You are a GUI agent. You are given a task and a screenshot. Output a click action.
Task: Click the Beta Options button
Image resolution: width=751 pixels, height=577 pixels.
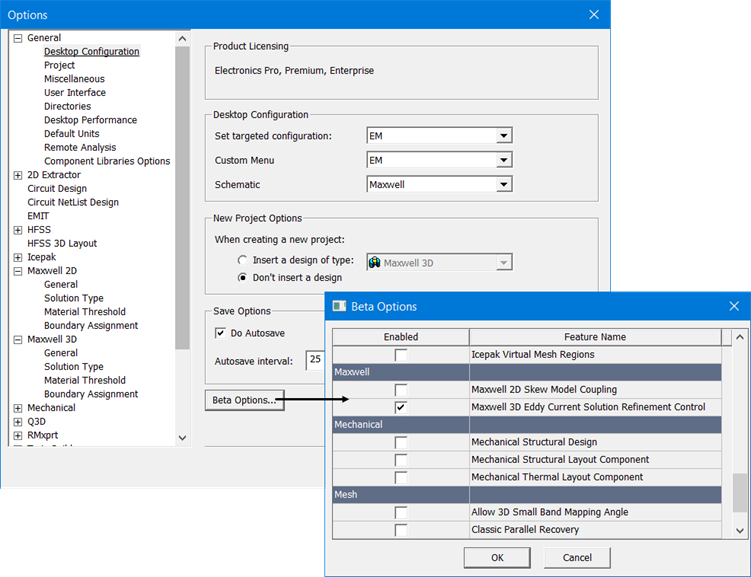pyautogui.click(x=244, y=400)
